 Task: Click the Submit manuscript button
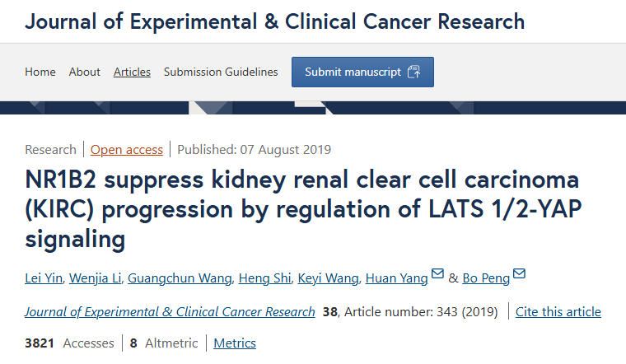click(362, 72)
